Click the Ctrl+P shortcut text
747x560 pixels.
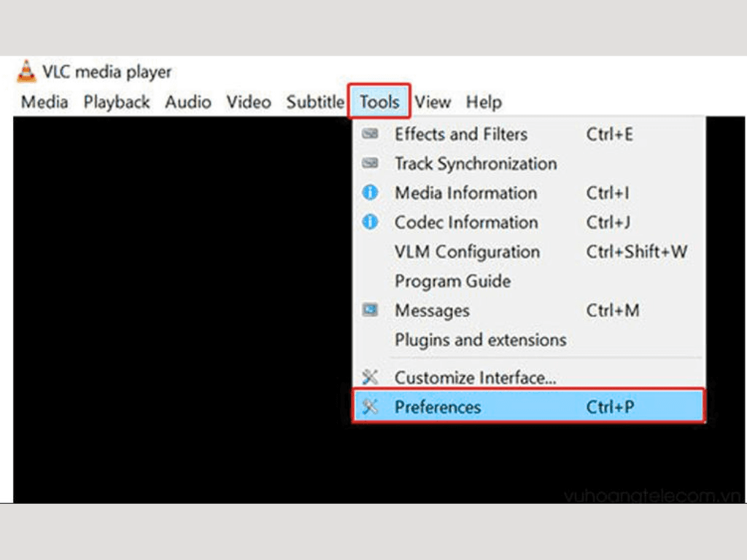tap(611, 407)
